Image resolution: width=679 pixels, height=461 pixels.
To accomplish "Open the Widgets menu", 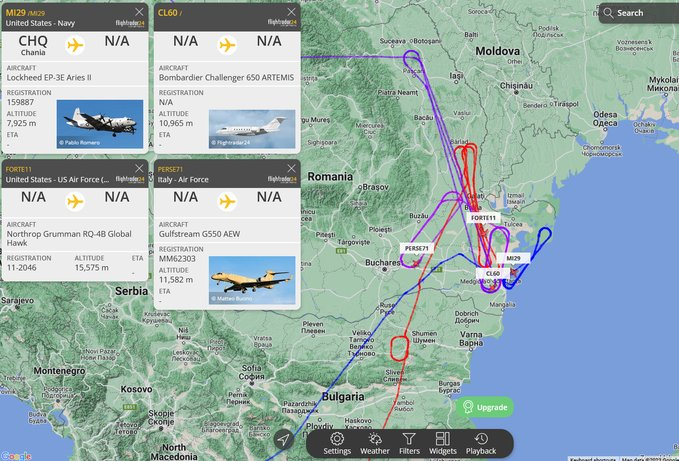I will [x=443, y=444].
